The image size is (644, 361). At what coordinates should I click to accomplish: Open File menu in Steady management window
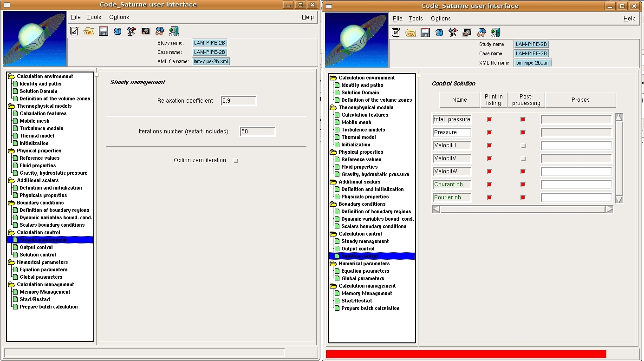(76, 17)
